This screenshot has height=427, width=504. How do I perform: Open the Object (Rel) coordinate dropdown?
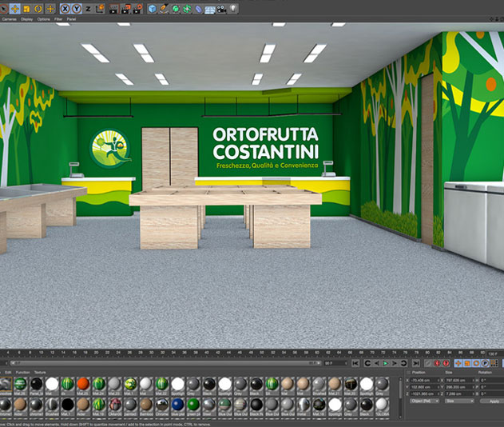click(x=425, y=401)
